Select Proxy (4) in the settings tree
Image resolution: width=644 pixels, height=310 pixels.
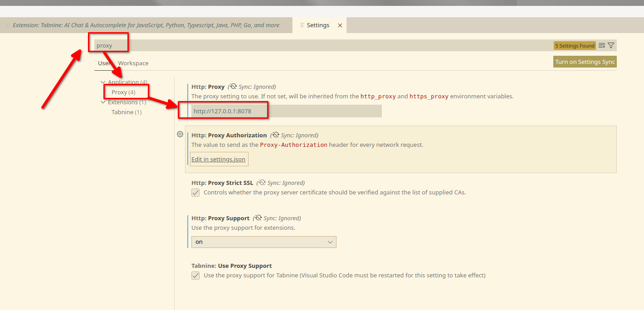click(123, 92)
